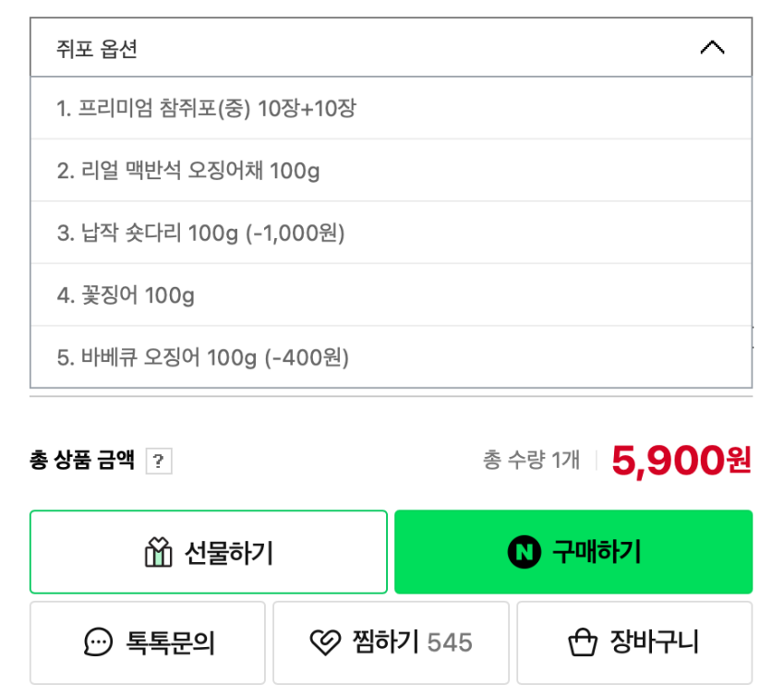The width and height of the screenshot is (784, 695).
Task: Click the 찜하기 label text
Action: 385,641
